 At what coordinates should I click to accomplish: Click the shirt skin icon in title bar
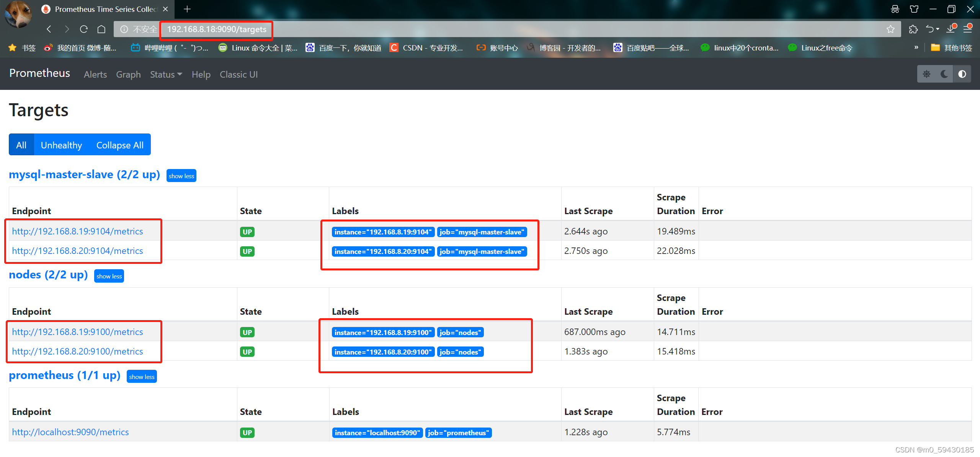[x=914, y=9]
